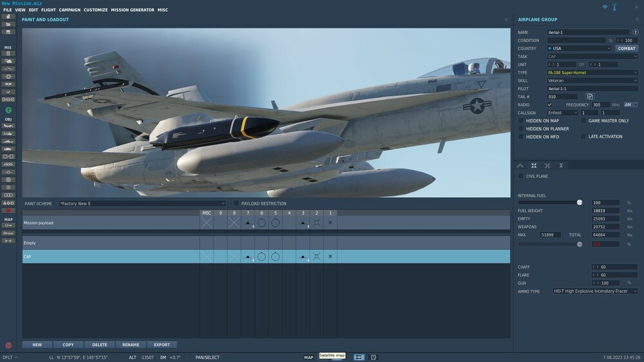Click the FREQUENCY field showing 305
Screen dimensions: 644x362
[601, 105]
